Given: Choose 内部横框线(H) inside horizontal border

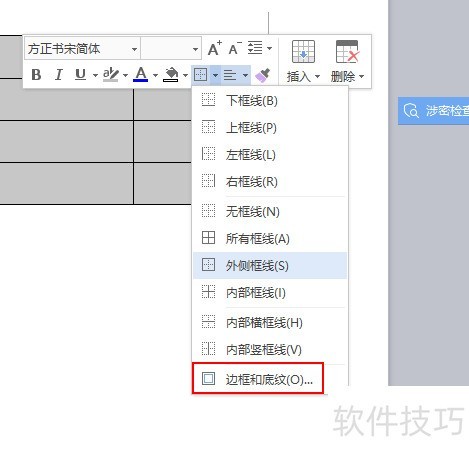Looking at the screenshot, I should (x=270, y=322).
